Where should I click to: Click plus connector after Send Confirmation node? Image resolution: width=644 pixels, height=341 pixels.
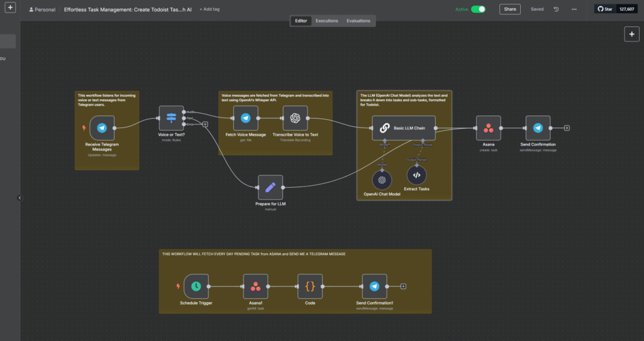(567, 128)
